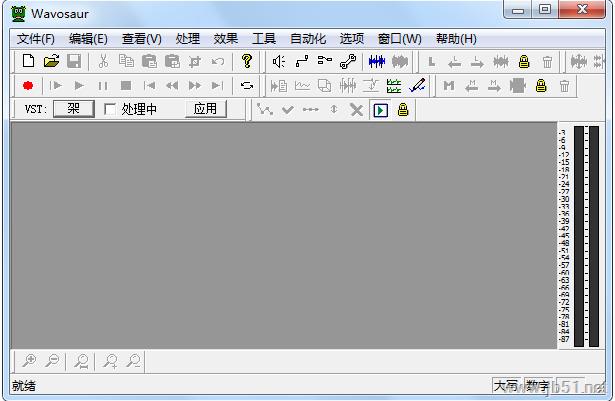Click the rewind button
The width and height of the screenshot is (615, 401).
(172, 85)
